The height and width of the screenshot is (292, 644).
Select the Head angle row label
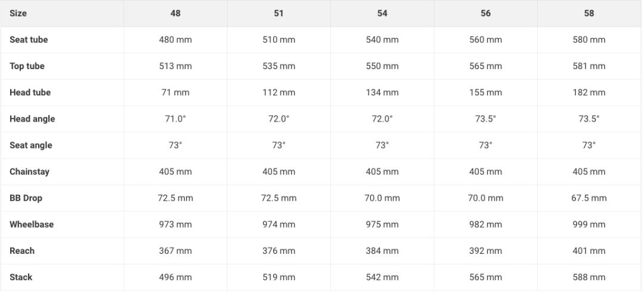(32, 119)
